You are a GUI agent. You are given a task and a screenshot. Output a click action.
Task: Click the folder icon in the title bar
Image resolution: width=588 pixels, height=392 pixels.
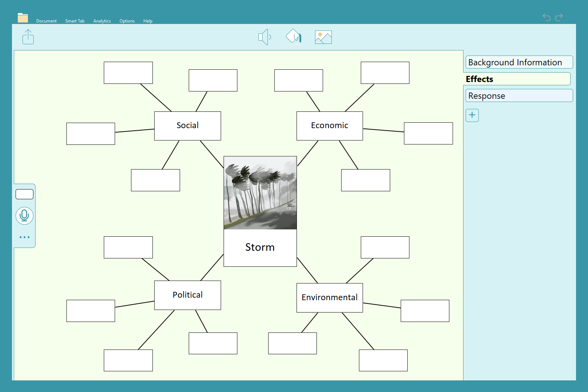coord(23,18)
